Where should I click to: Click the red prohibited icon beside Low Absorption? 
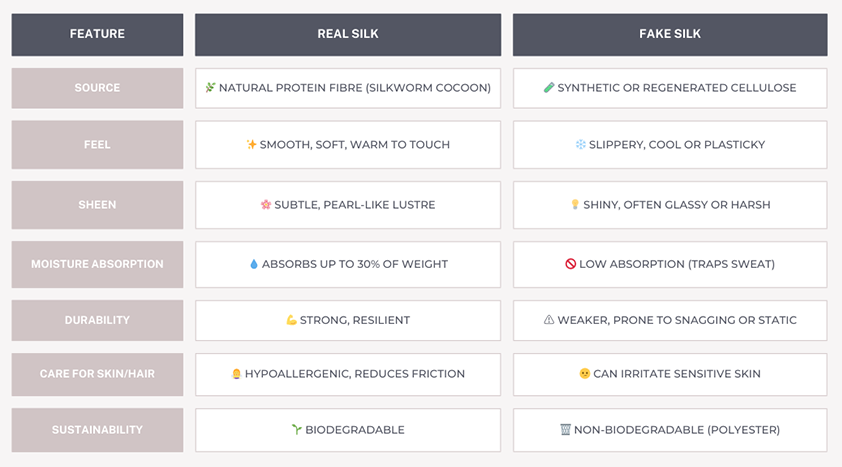tap(570, 264)
